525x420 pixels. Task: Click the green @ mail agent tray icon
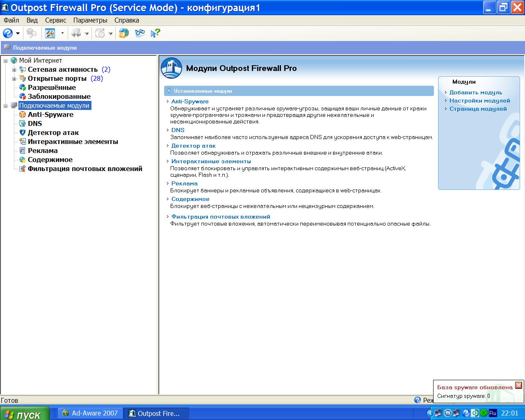(x=484, y=413)
